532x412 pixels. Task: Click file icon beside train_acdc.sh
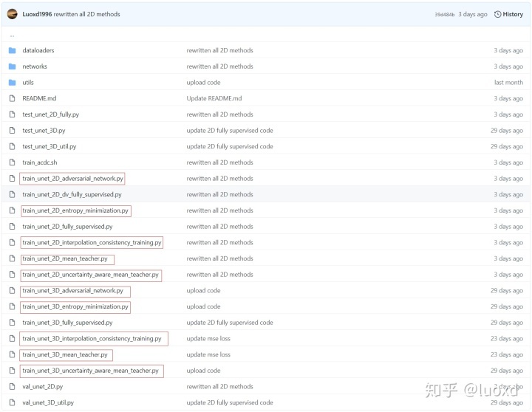(x=13, y=162)
